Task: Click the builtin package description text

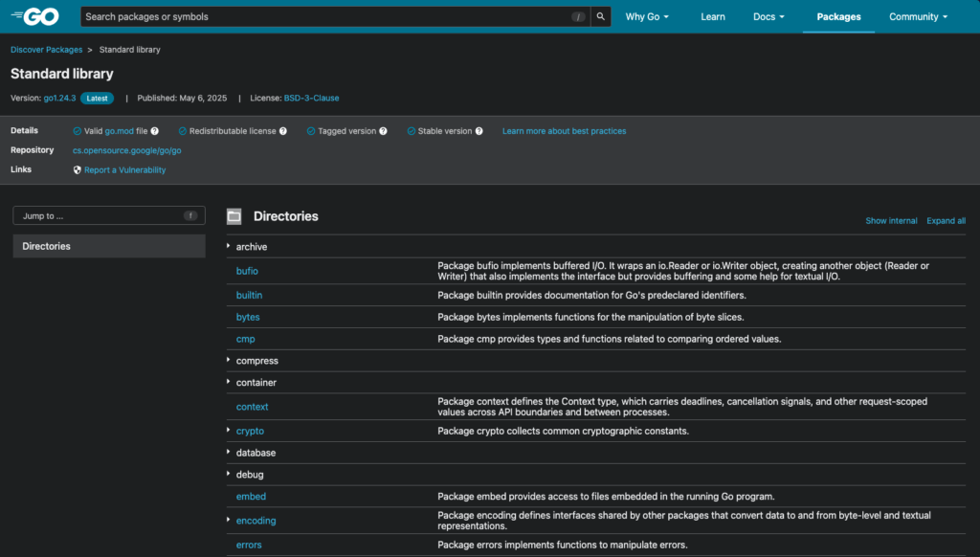Action: click(x=591, y=295)
